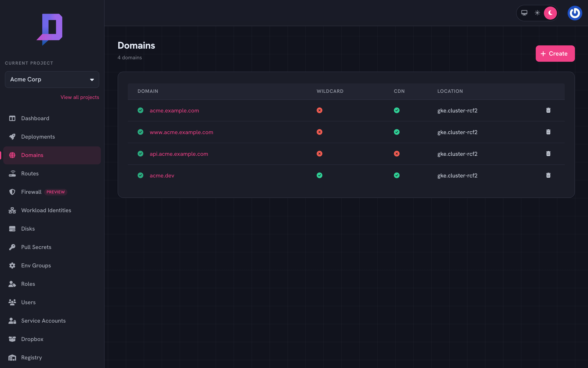Delete acme.dev with trash icon
The width and height of the screenshot is (588, 368).
[x=548, y=175]
